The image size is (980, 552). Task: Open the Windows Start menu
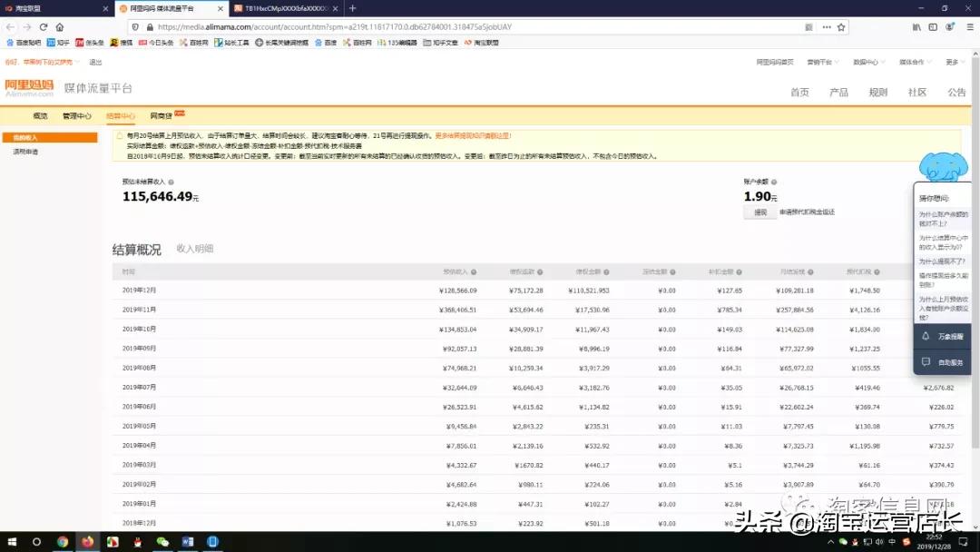click(x=12, y=542)
